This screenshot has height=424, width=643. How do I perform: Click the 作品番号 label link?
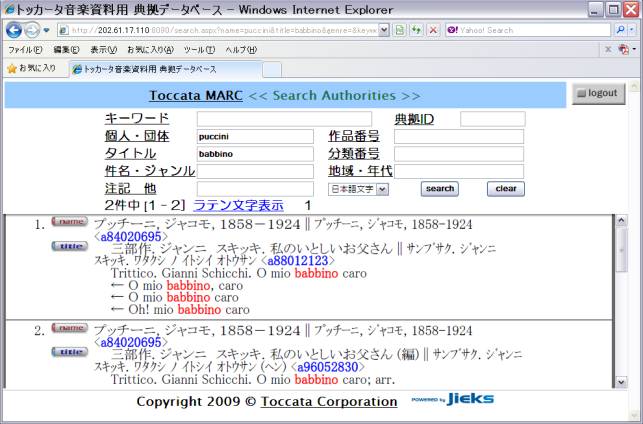point(354,136)
